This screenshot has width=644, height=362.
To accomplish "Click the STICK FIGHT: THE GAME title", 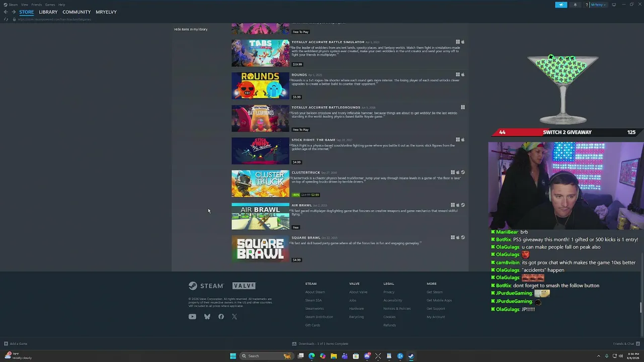I will (313, 140).
